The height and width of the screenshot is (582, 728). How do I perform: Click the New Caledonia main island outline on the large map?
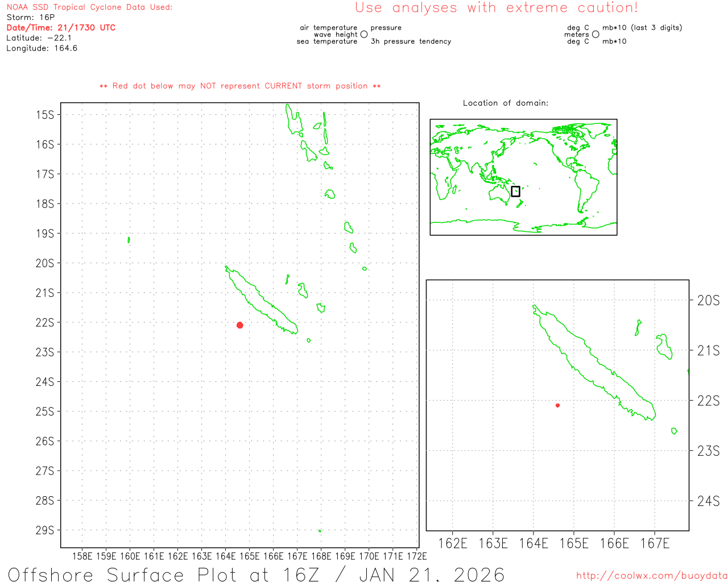pyautogui.click(x=262, y=300)
